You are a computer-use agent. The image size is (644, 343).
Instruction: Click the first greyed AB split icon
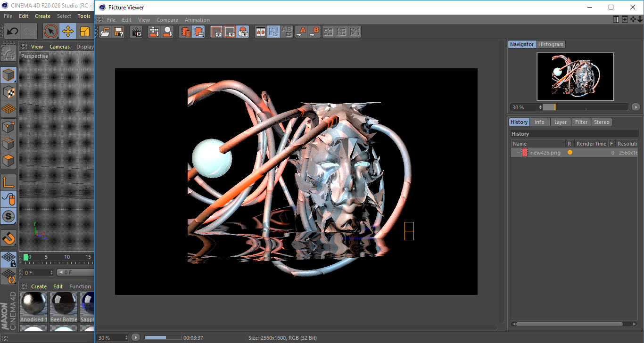pyautogui.click(x=329, y=32)
